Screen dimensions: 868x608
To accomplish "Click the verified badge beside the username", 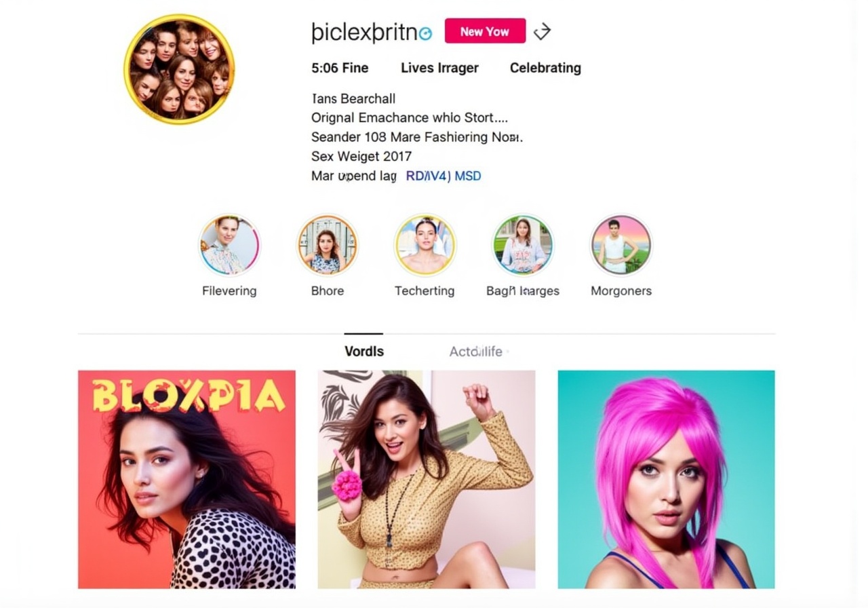I will [x=426, y=33].
